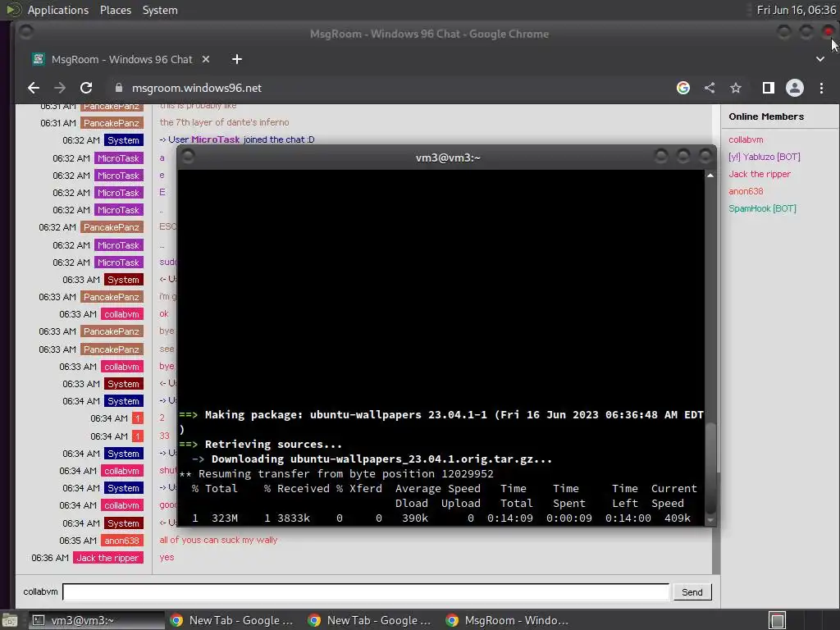This screenshot has height=630, width=840.
Task: Click terminal line 'Retrieving sources...'
Action: click(273, 444)
